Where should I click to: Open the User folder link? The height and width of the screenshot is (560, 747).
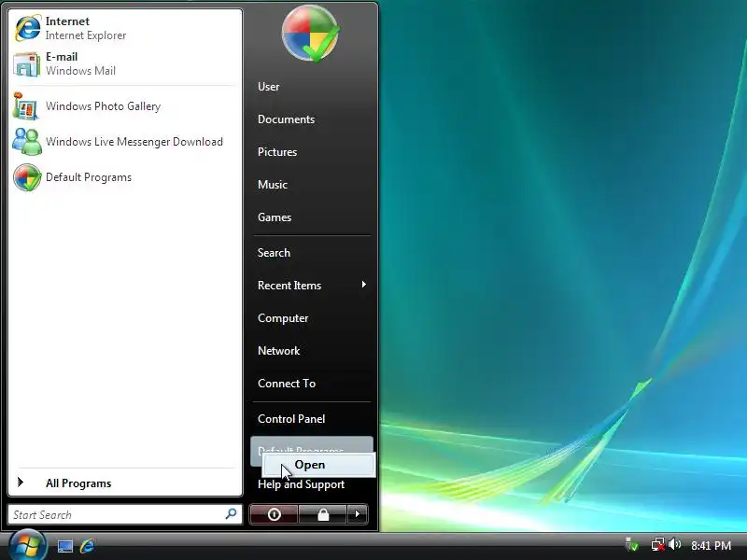coord(268,87)
